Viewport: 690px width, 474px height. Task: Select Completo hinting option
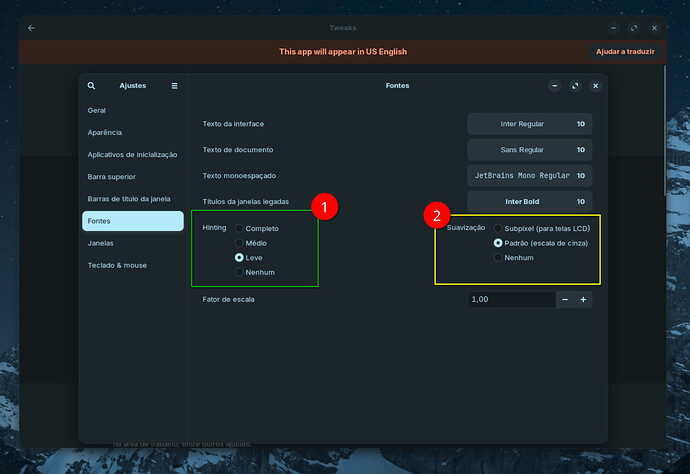(239, 229)
